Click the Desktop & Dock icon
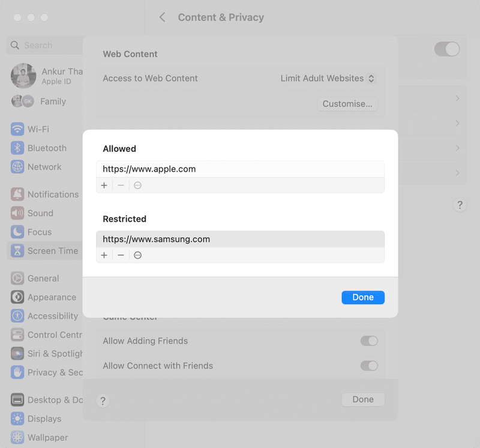Screen dimensions: 480x448 [x=17, y=400]
